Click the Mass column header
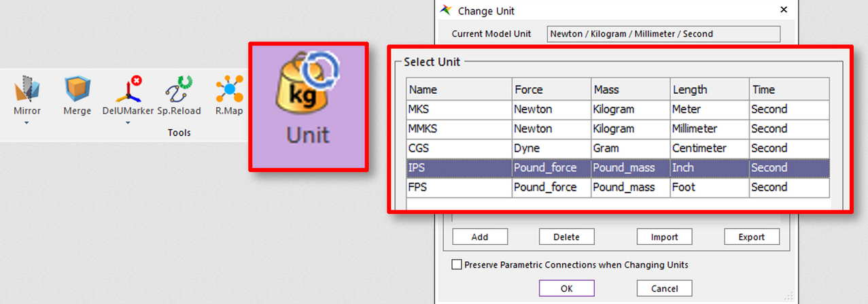Viewport: 868px width, 304px height. click(x=631, y=90)
